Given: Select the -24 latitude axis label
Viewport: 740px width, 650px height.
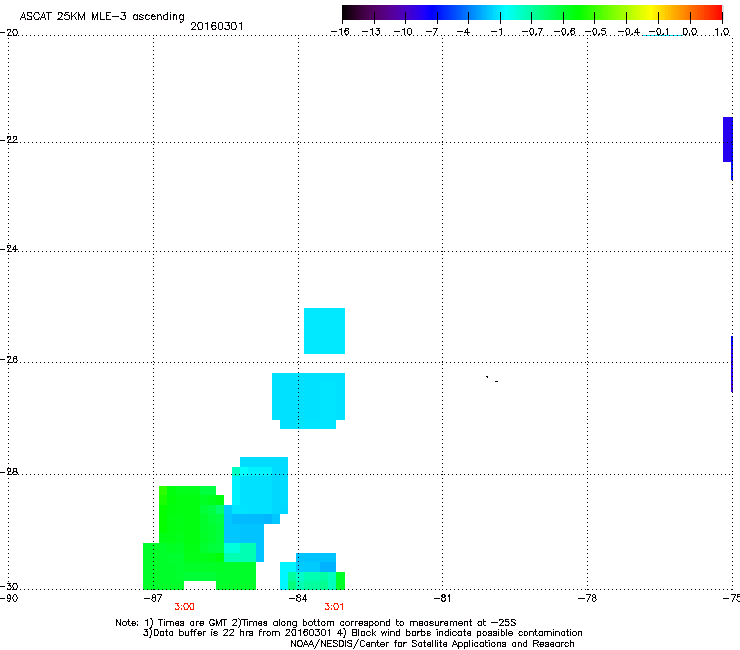Looking at the screenshot, I should pyautogui.click(x=9, y=248).
